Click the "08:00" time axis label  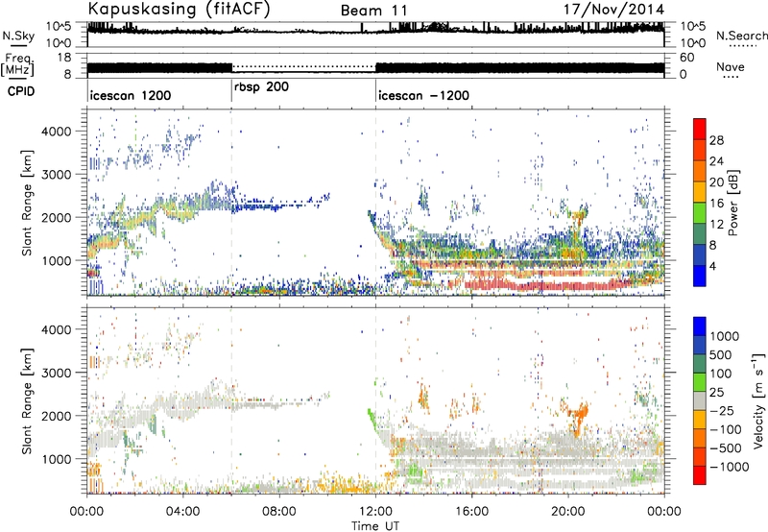click(x=279, y=512)
